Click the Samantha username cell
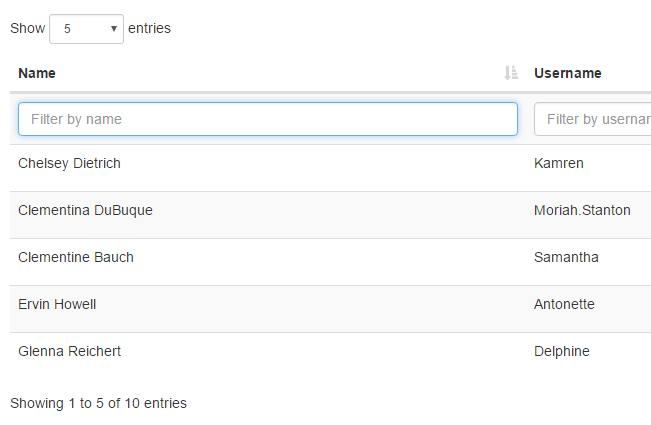651x425 pixels. click(x=566, y=257)
